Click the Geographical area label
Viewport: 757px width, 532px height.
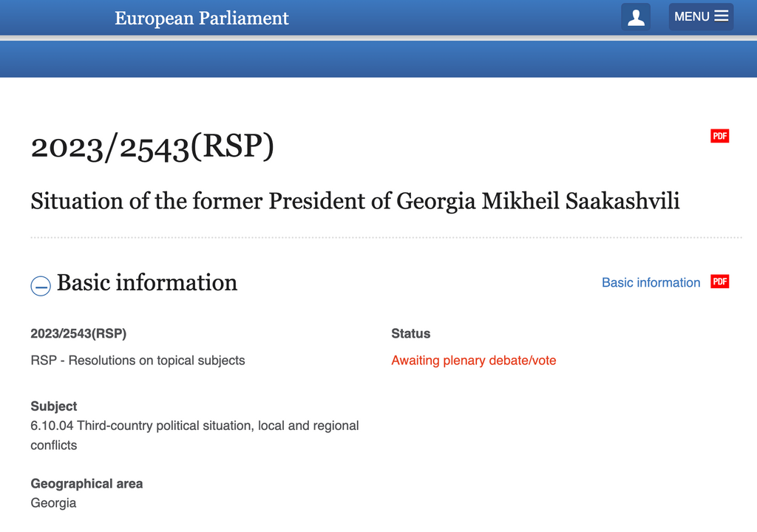86,484
